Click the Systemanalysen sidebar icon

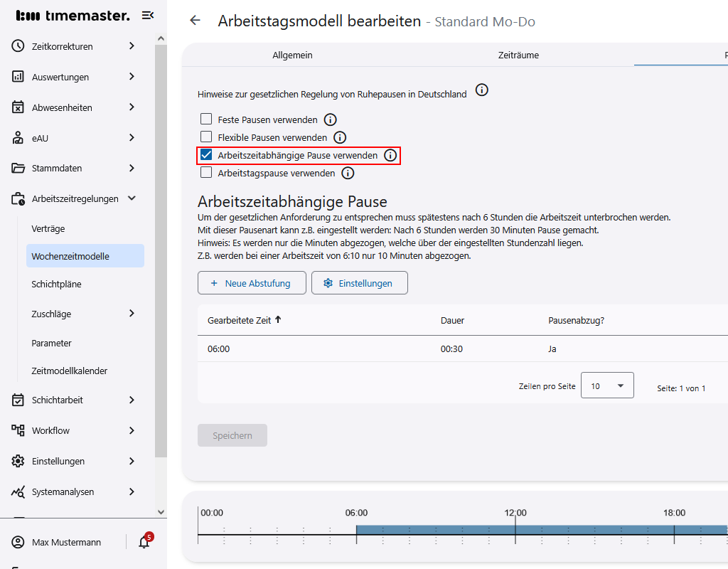pos(17,491)
